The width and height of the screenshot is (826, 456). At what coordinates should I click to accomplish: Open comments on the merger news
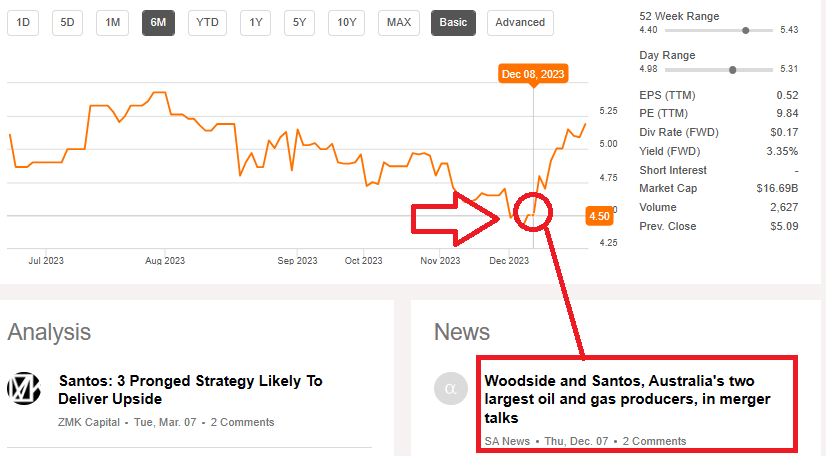[x=654, y=441]
